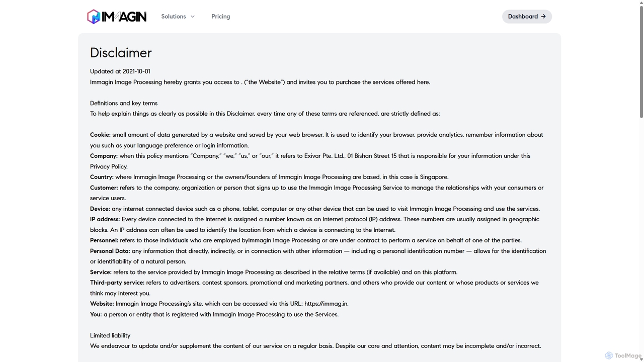Click the IMMAGIN wordmark in the header

tap(124, 17)
